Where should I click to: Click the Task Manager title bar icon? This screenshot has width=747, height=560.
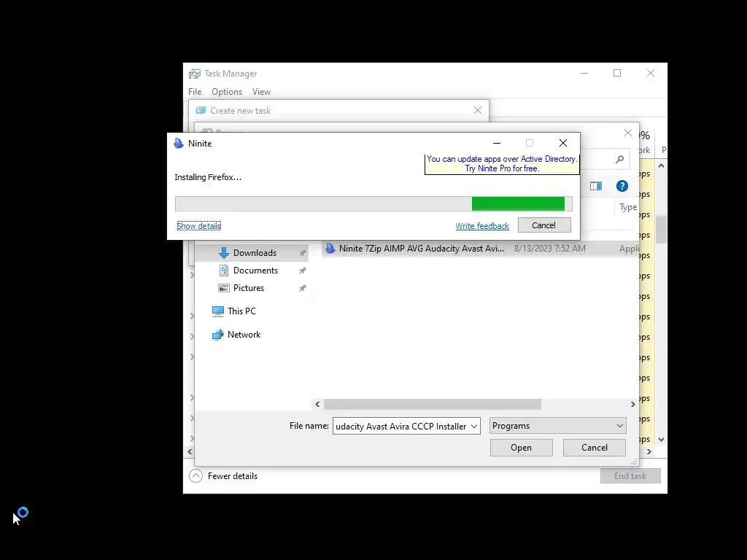point(194,74)
